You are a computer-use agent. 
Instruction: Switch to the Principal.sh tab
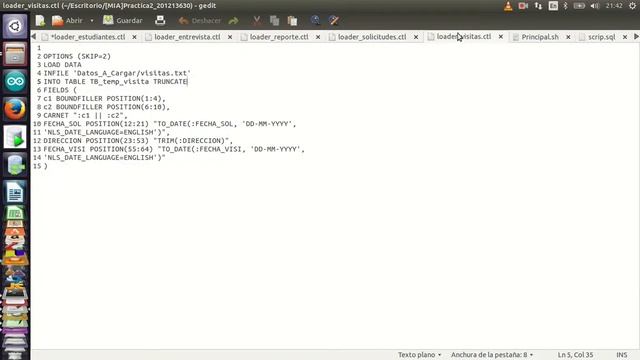540,37
